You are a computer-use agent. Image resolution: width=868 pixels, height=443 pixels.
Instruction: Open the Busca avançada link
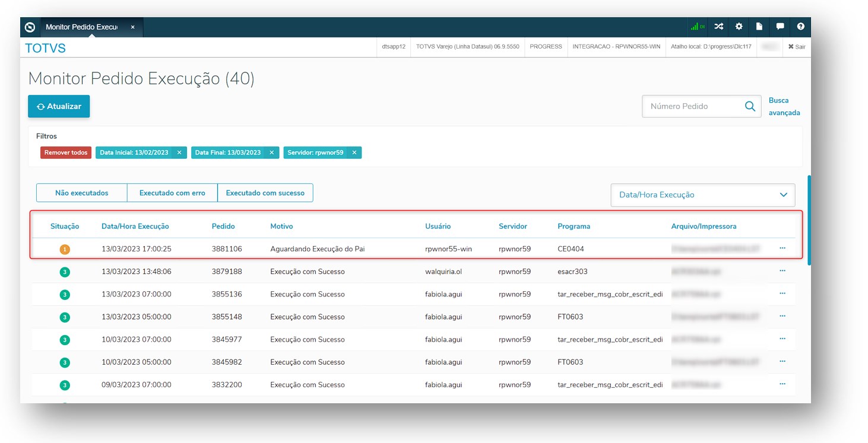click(x=784, y=107)
